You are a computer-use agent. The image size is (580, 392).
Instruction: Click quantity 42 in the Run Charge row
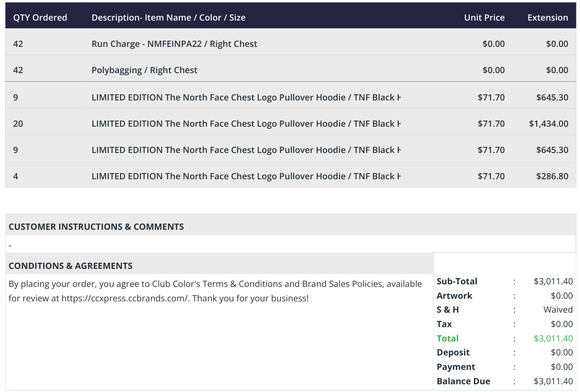coord(18,44)
